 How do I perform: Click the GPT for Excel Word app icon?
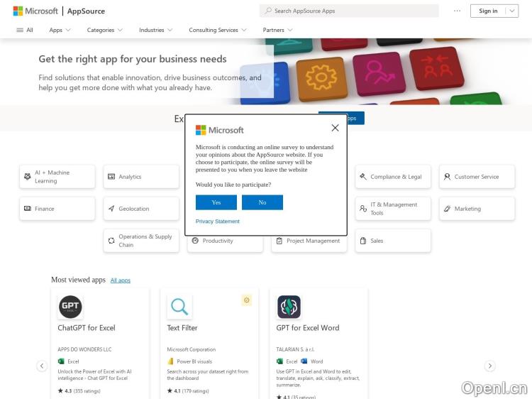pos(289,307)
